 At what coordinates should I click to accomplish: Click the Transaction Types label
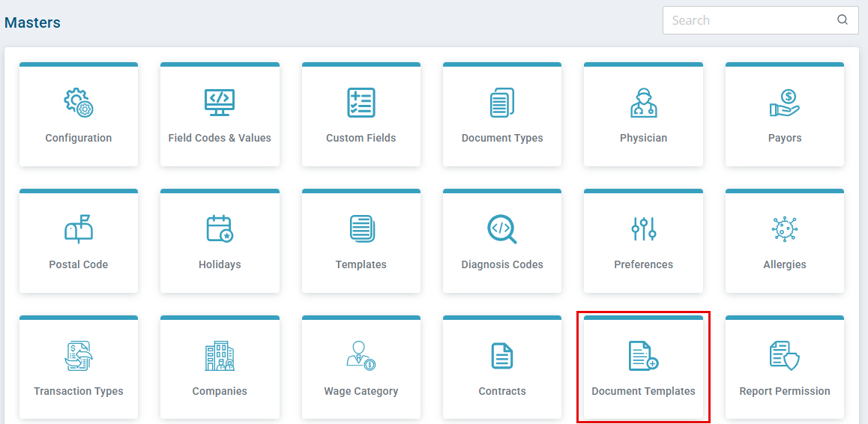click(x=79, y=391)
